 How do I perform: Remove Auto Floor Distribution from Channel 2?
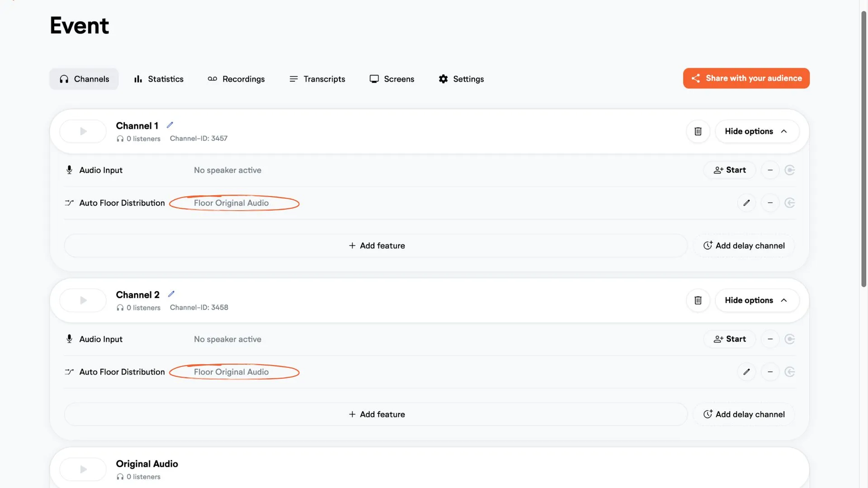770,372
